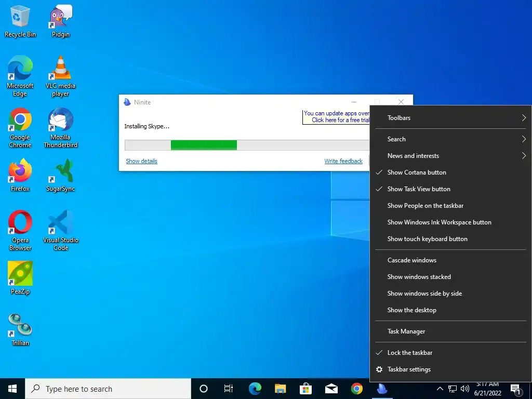Open the notification center icon
Image resolution: width=532 pixels, height=399 pixels.
point(516,390)
